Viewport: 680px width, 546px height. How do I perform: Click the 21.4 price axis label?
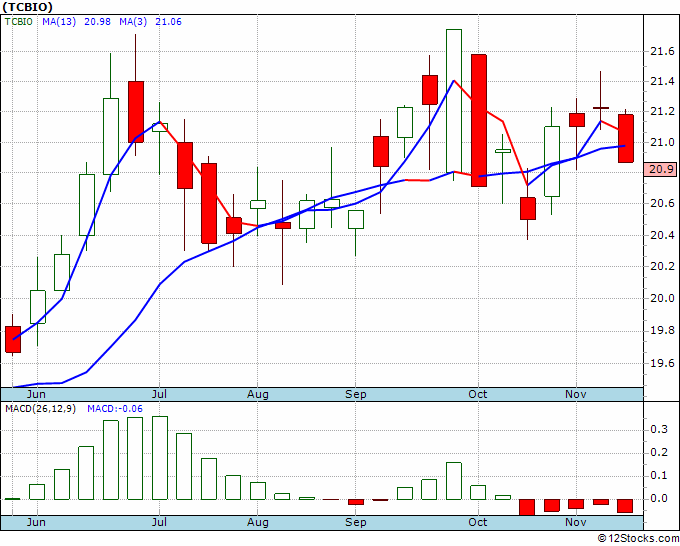pos(662,82)
